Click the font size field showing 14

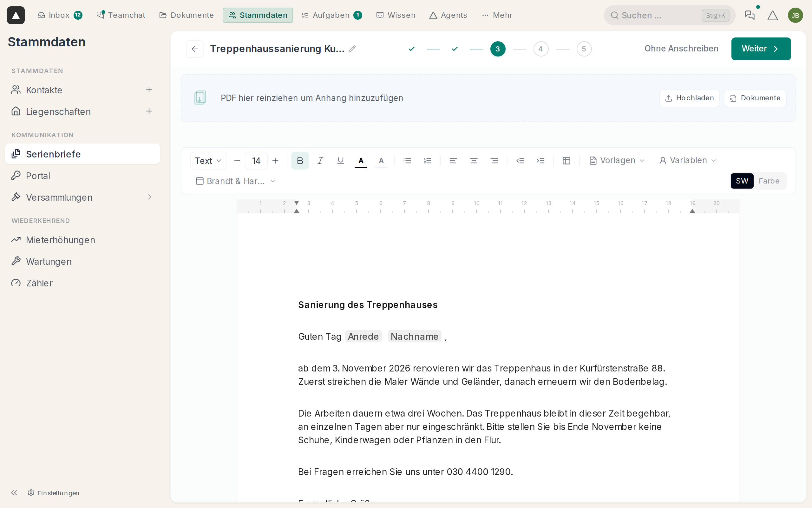click(256, 161)
